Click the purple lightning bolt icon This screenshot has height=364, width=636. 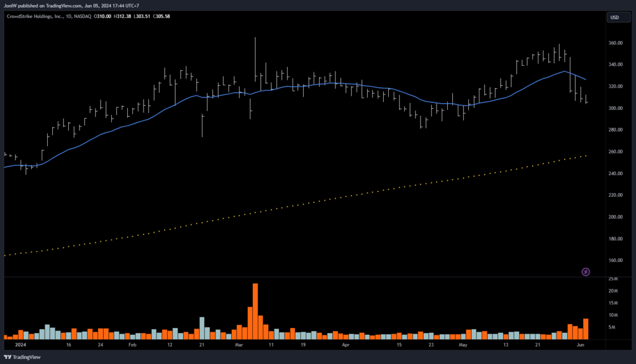586,271
